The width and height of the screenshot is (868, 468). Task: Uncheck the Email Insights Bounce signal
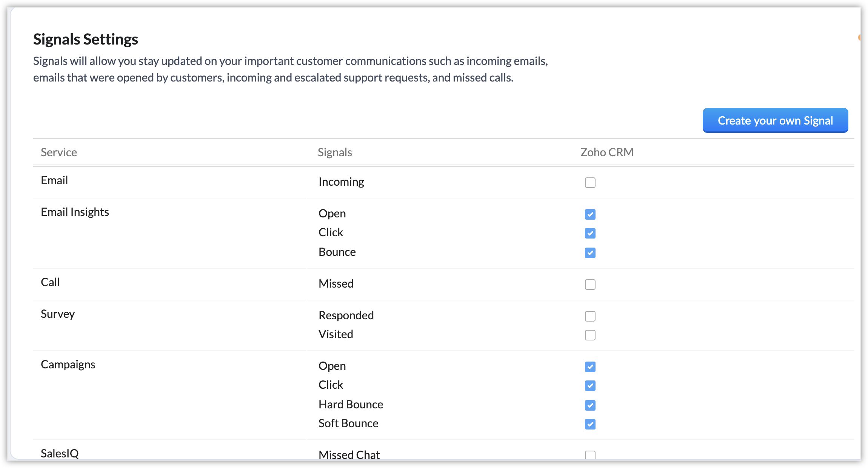[x=590, y=253]
